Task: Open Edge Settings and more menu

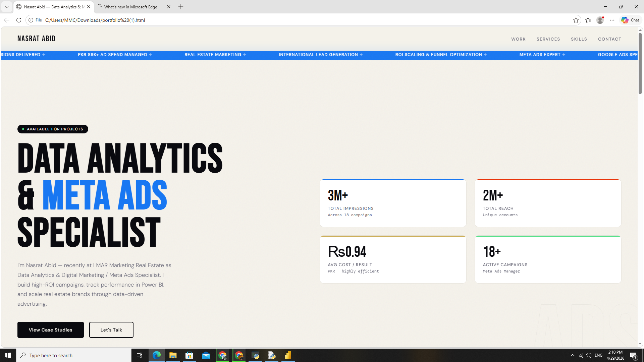Action: click(612, 20)
